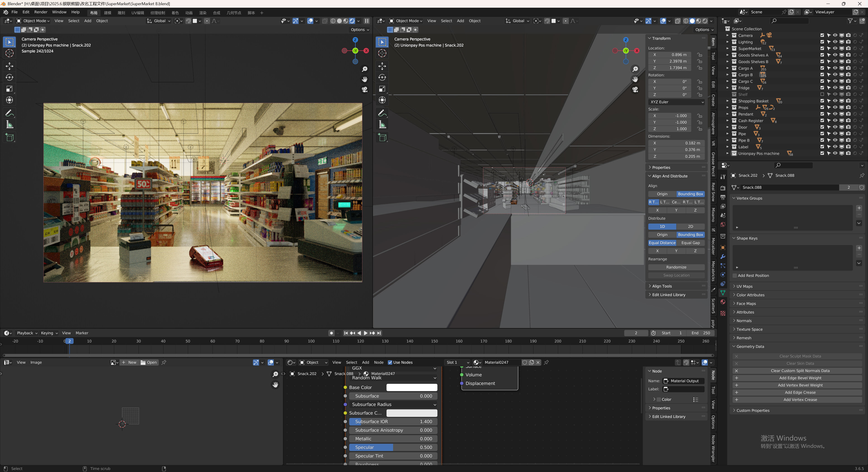Click the Base Color white swatch

coord(412,388)
